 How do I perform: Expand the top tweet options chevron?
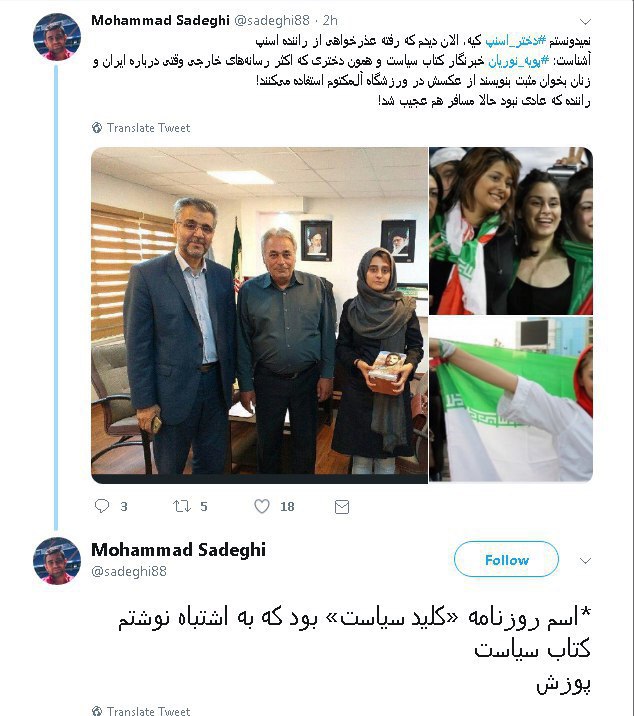coord(585,21)
